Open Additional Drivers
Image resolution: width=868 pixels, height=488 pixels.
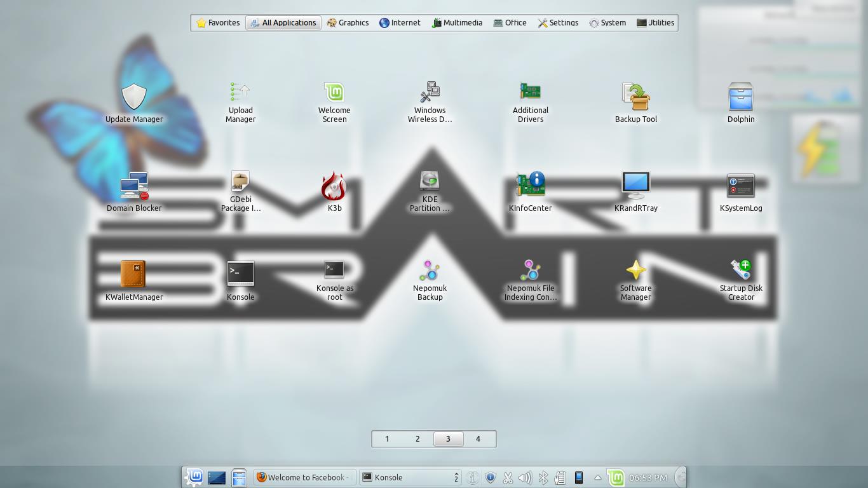pos(531,102)
